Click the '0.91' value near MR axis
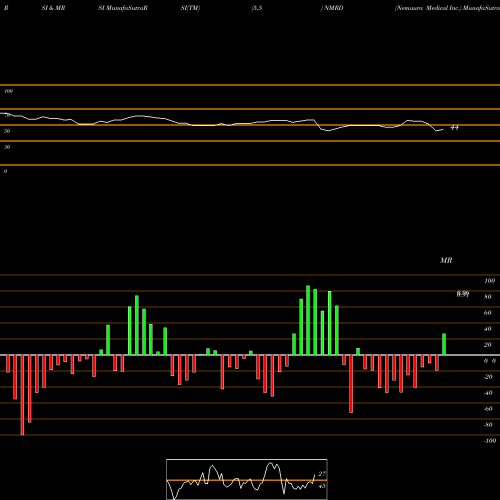This screenshot has width=500, height=500. tap(463, 294)
